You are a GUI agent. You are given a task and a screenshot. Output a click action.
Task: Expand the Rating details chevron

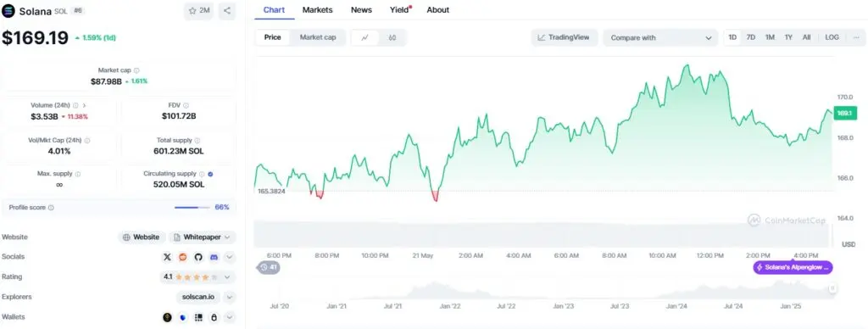(x=227, y=276)
